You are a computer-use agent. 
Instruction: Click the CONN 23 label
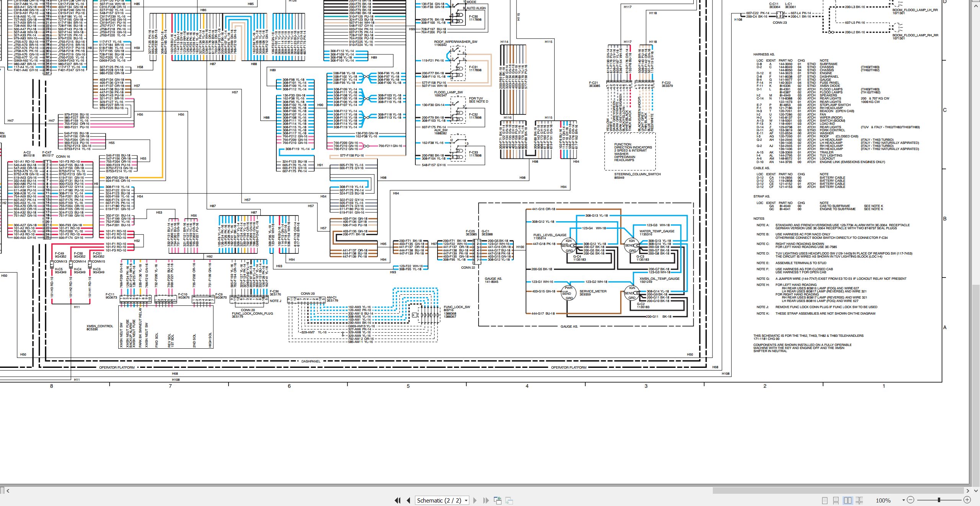click(x=780, y=23)
